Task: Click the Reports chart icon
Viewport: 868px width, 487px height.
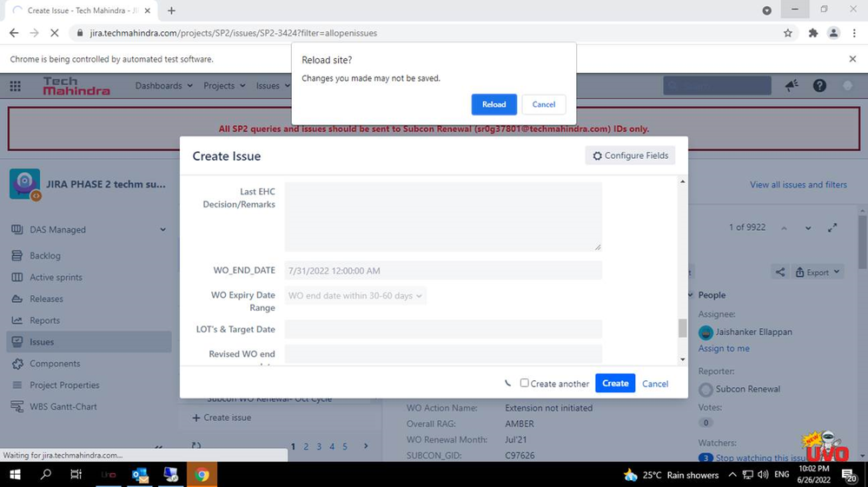Action: (x=17, y=320)
